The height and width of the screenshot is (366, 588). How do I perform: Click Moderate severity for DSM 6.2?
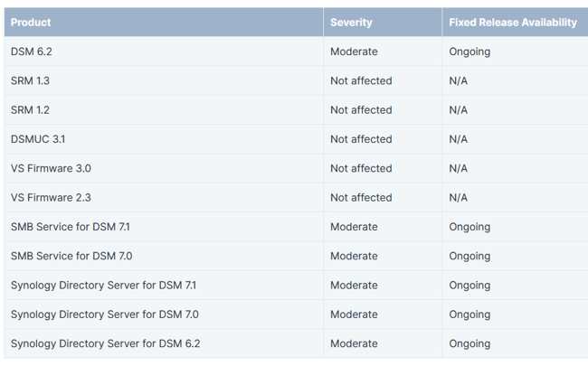tap(354, 52)
